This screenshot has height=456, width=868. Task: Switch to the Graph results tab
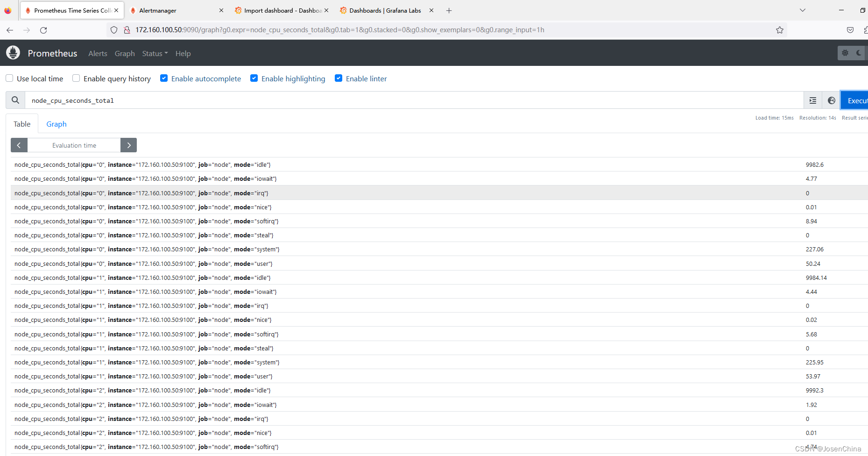point(56,124)
